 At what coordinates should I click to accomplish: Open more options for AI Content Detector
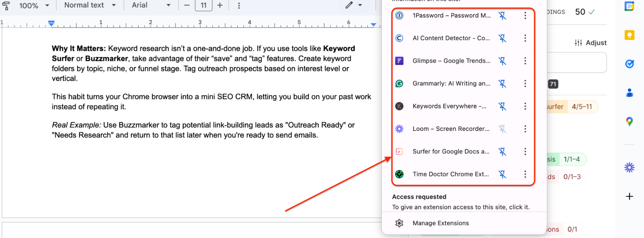pos(525,38)
